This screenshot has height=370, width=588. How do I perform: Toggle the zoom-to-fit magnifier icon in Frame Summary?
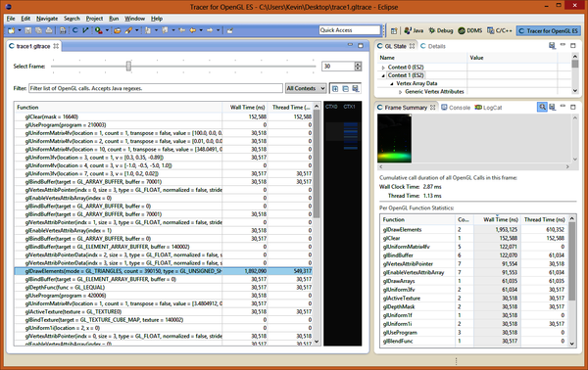click(542, 107)
